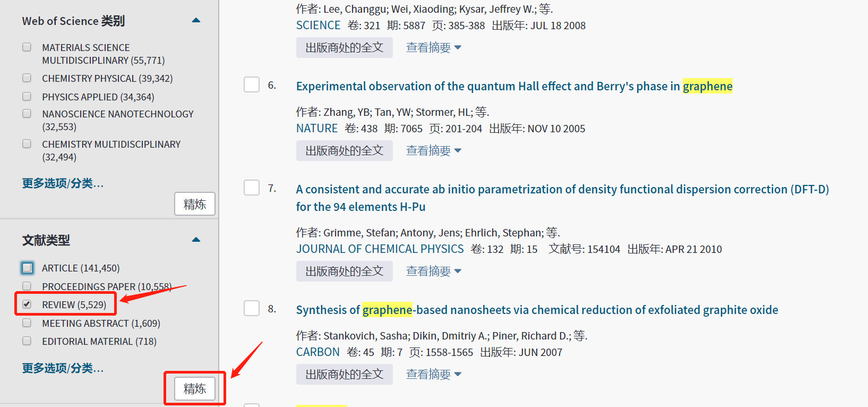Collapse the document type filter section
The image size is (868, 407).
(x=196, y=240)
